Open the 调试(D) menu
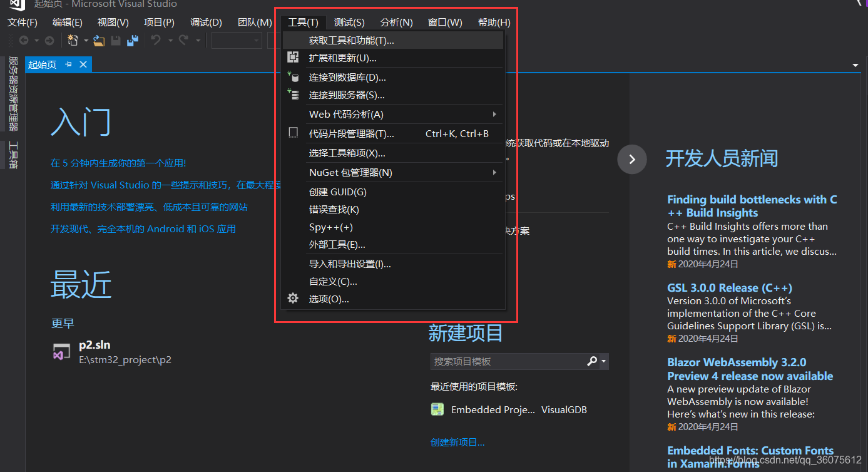Image resolution: width=868 pixels, height=472 pixels. point(206,22)
